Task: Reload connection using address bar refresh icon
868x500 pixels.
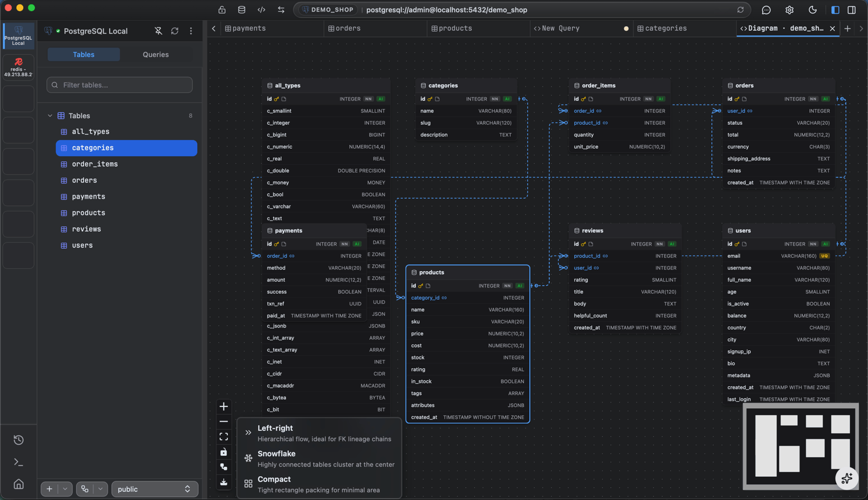Action: click(740, 10)
